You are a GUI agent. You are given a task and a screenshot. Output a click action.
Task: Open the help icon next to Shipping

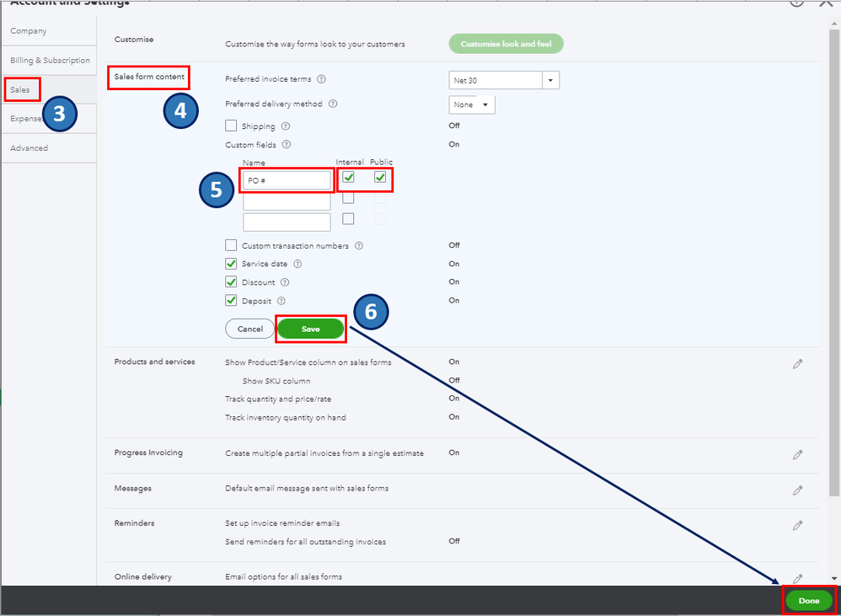tap(286, 126)
